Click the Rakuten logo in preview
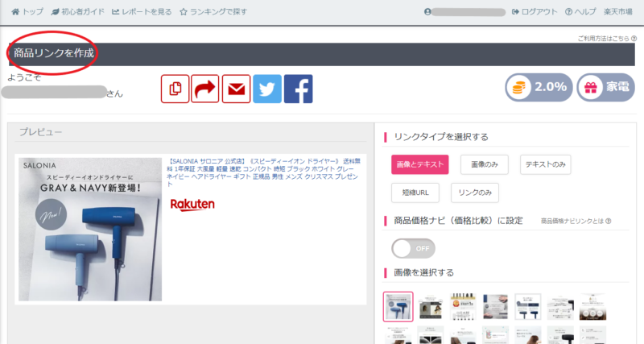 pos(192,205)
